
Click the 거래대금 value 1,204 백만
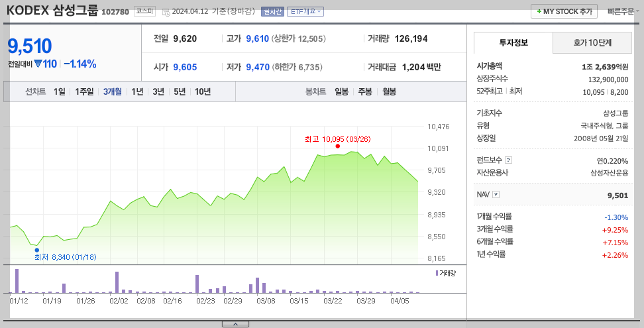click(x=421, y=67)
